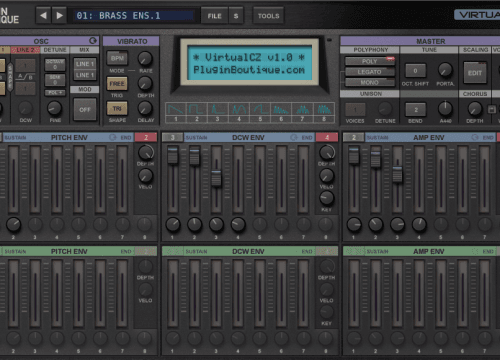The height and width of the screenshot is (360, 500).
Task: Click blue DCW ENV stage 1 level slider
Action: click(173, 155)
